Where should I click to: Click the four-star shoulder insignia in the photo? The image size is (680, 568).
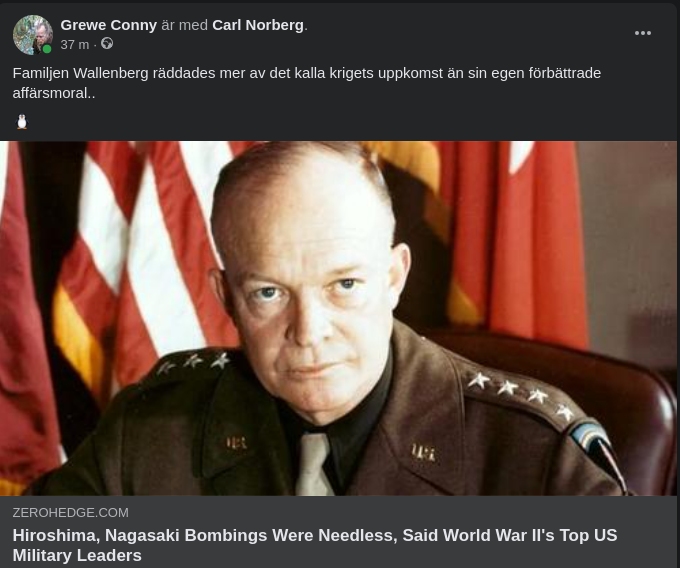[x=520, y=397]
